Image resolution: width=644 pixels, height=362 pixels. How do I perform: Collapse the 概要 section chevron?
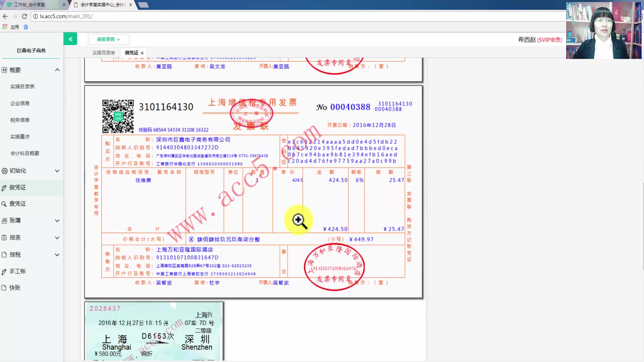point(57,70)
